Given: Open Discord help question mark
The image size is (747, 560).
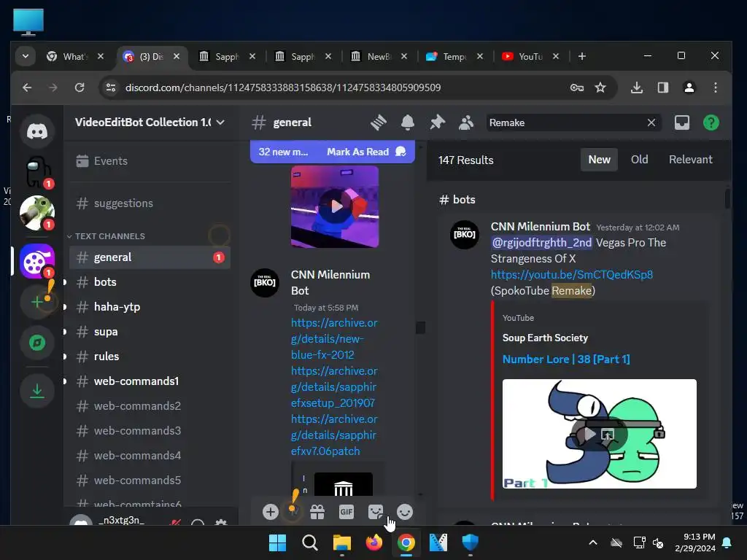Looking at the screenshot, I should pyautogui.click(x=711, y=122).
